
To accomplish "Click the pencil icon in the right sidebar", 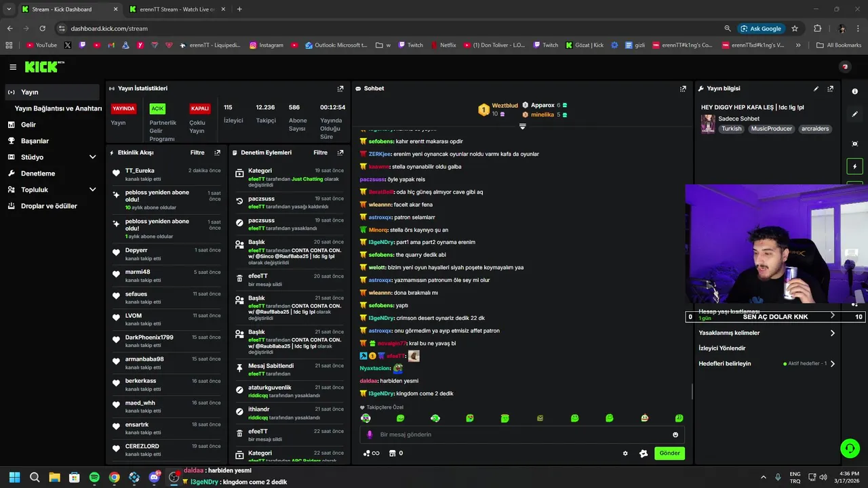I will 854,114.
